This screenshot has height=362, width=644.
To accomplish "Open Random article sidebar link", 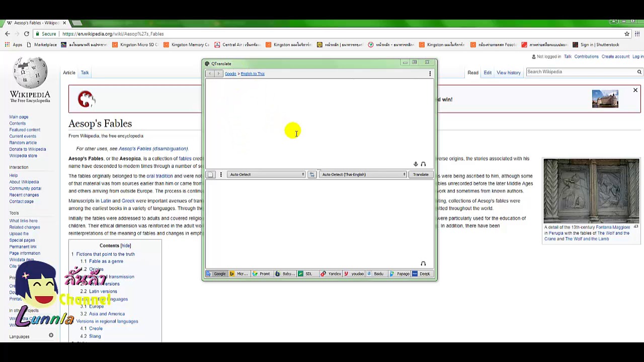I will [23, 143].
